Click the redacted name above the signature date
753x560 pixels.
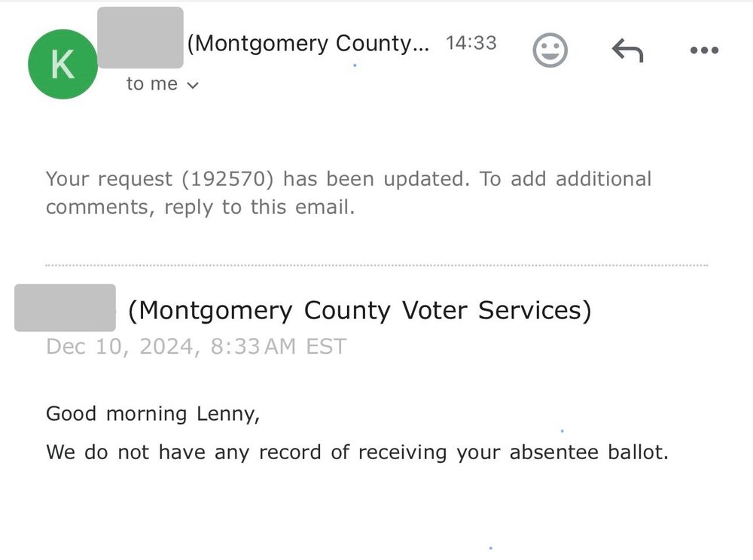coord(65,308)
